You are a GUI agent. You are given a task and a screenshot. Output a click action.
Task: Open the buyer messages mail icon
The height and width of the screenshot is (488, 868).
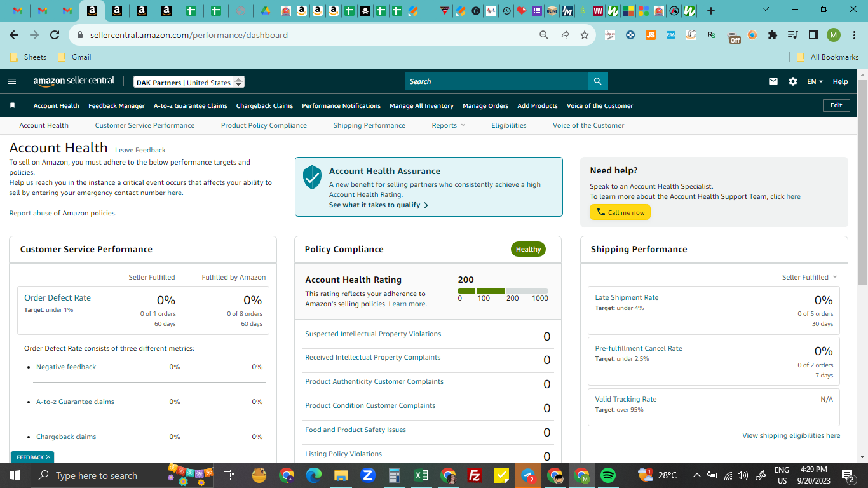pyautogui.click(x=773, y=81)
